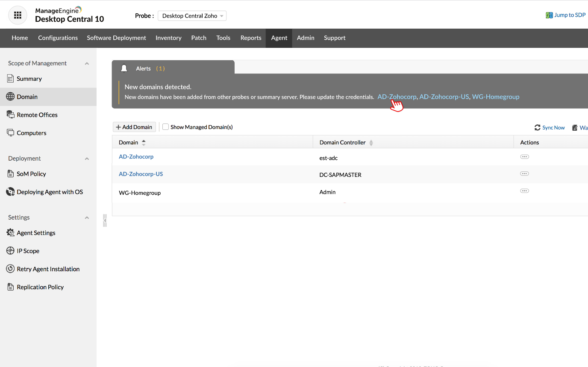The height and width of the screenshot is (367, 588).
Task: Open AD-Zohocorp-US domain in the table
Action: pyautogui.click(x=141, y=174)
